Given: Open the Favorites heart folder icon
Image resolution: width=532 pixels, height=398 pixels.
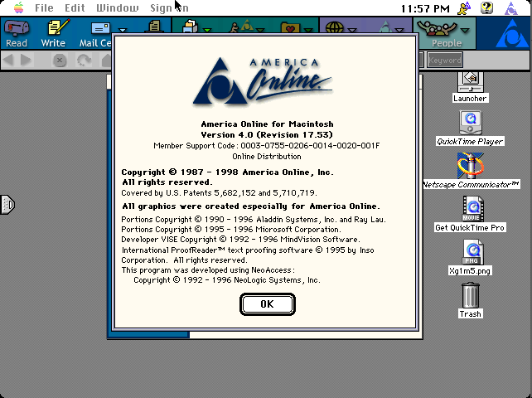Looking at the screenshot, I should (x=290, y=27).
